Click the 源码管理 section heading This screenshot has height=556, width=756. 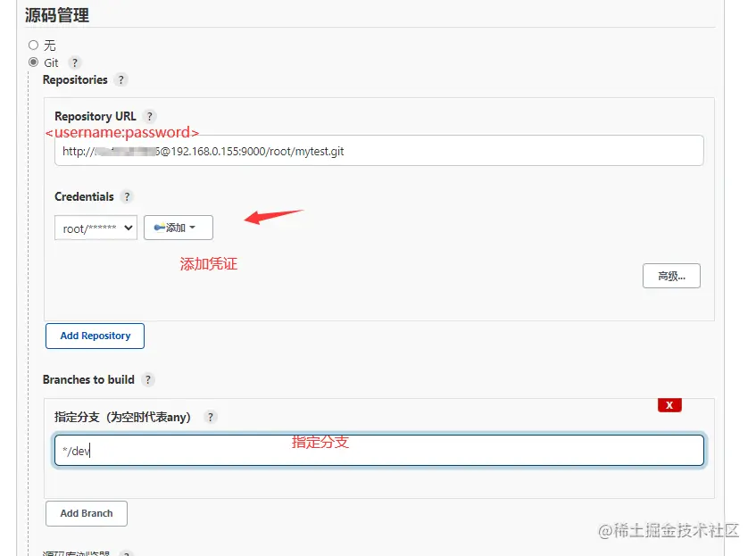click(x=57, y=15)
